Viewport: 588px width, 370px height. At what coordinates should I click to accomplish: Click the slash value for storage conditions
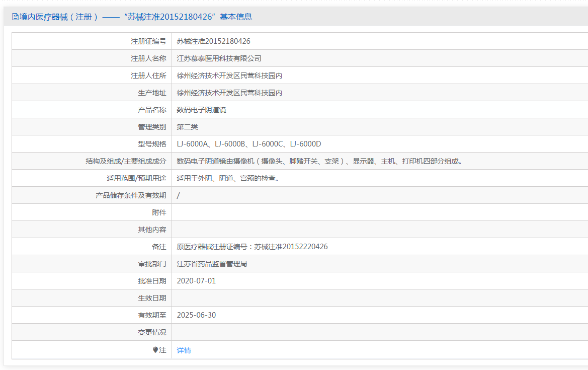pos(178,195)
